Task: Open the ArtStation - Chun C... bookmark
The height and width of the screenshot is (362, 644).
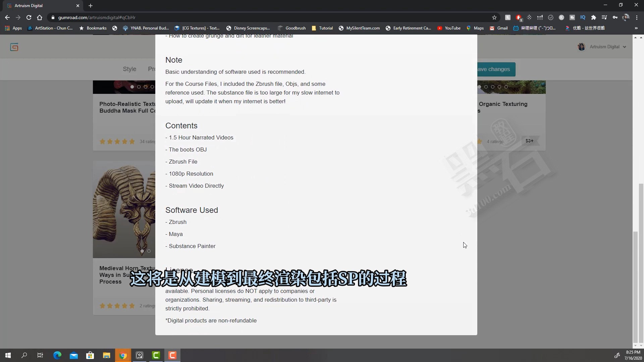Action: click(x=50, y=28)
